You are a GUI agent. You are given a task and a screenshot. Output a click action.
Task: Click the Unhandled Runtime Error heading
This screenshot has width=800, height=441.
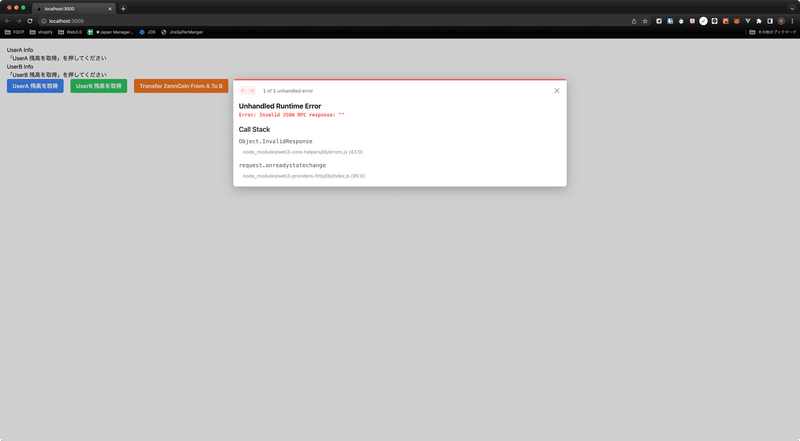(x=280, y=106)
